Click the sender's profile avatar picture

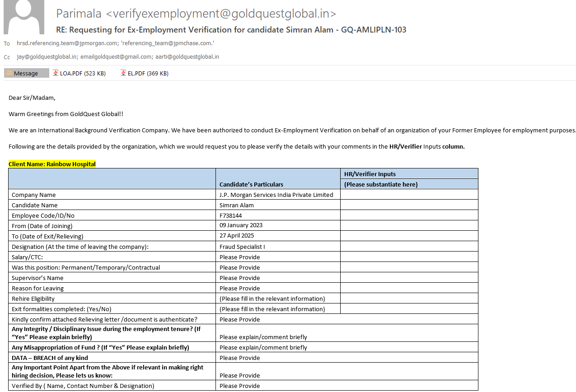point(24,17)
